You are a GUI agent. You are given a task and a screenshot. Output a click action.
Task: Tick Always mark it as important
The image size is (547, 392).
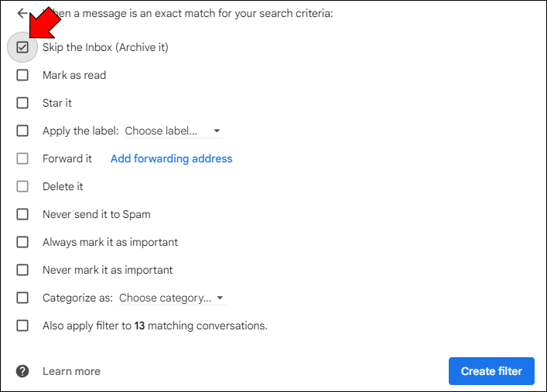[x=22, y=242]
